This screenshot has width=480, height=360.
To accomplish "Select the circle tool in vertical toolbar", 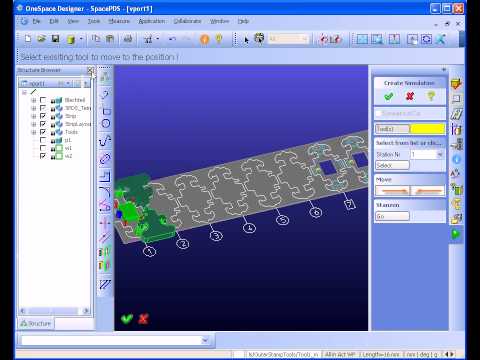I will [106, 124].
